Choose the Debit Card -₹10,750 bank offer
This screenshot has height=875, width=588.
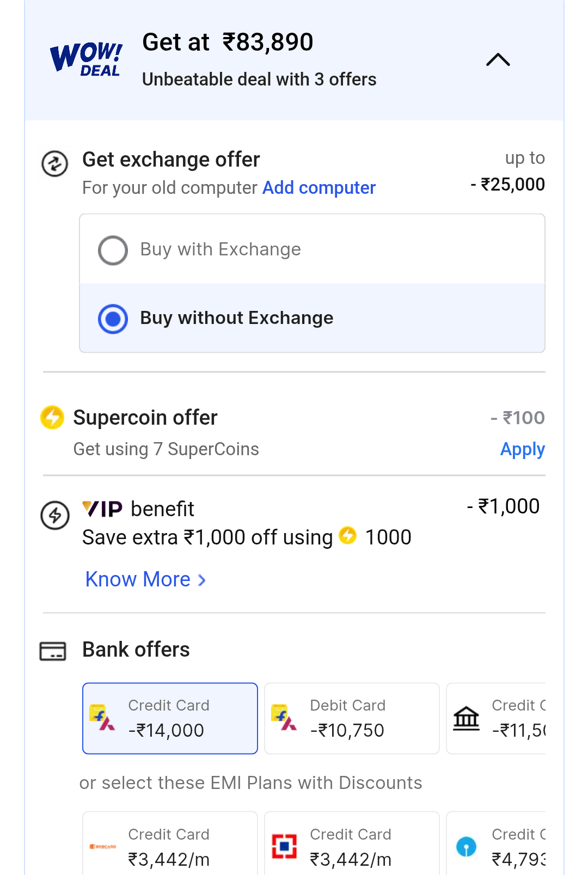352,718
